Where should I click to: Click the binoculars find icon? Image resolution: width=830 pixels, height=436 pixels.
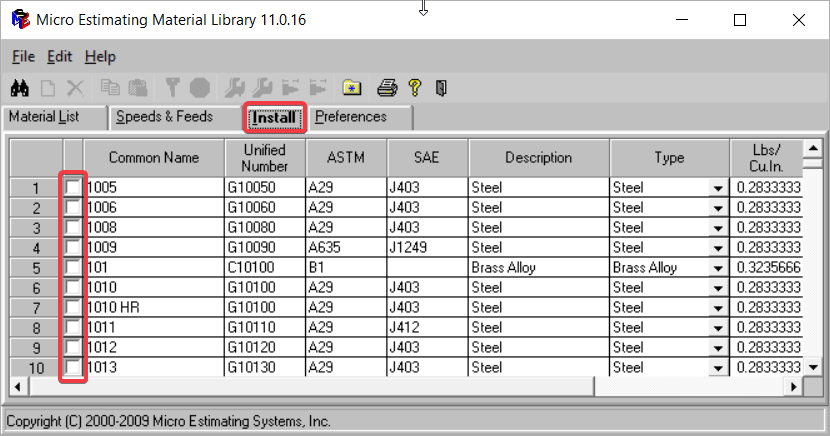click(20, 88)
